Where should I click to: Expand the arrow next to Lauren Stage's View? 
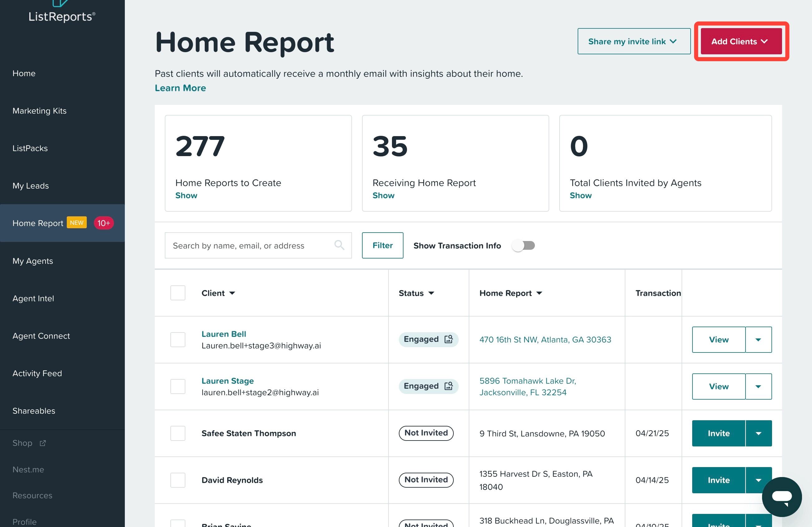tap(758, 387)
